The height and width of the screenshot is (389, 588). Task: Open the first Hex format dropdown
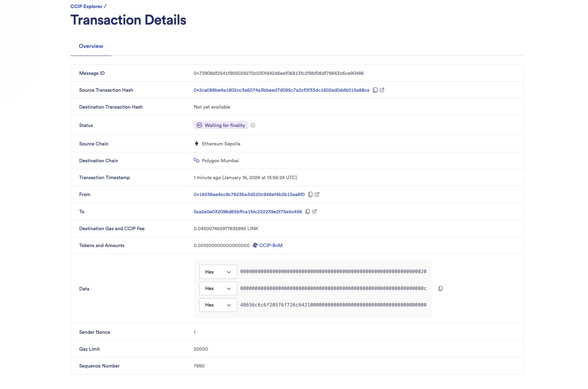point(218,272)
